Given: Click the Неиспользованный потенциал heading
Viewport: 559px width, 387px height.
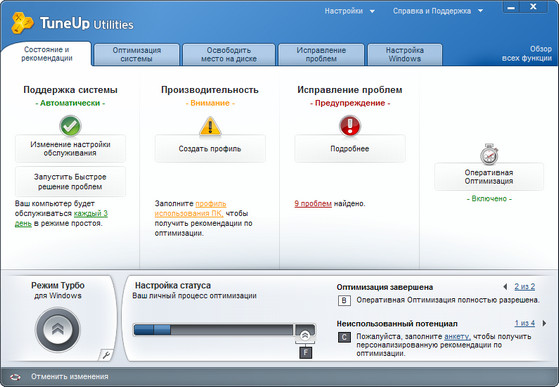Looking at the screenshot, I should pyautogui.click(x=397, y=324).
